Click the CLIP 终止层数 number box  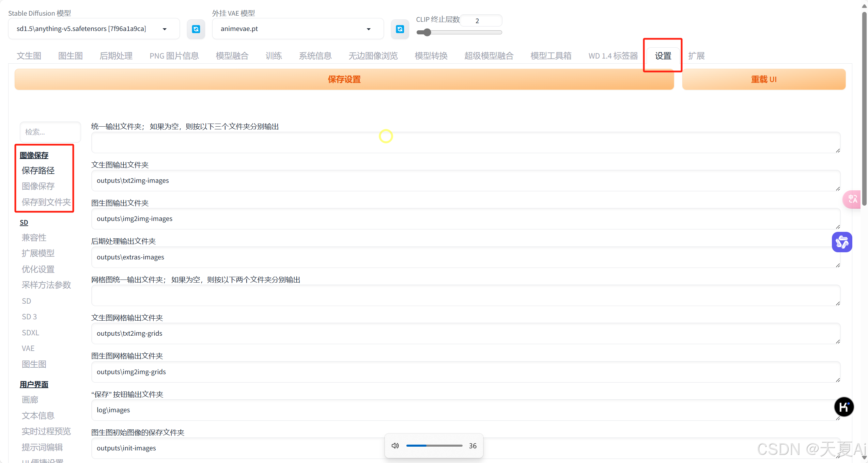pyautogui.click(x=481, y=20)
